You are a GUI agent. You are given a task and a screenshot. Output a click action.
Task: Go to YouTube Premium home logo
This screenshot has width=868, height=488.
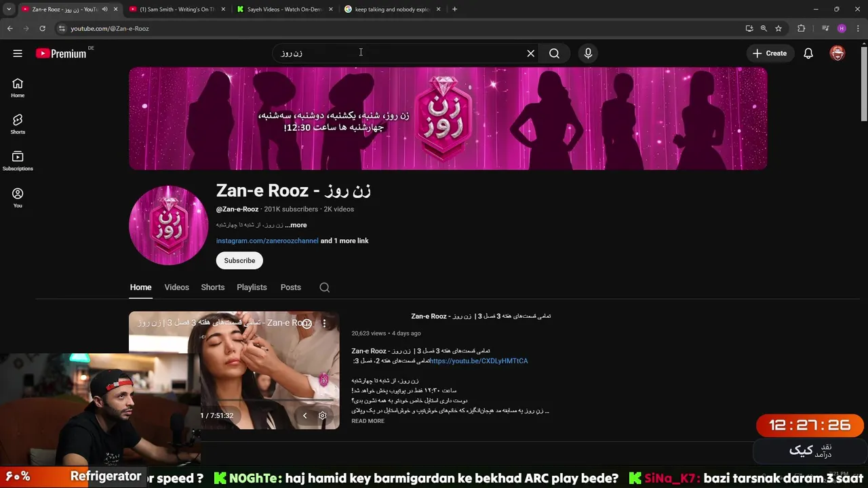pyautogui.click(x=61, y=54)
